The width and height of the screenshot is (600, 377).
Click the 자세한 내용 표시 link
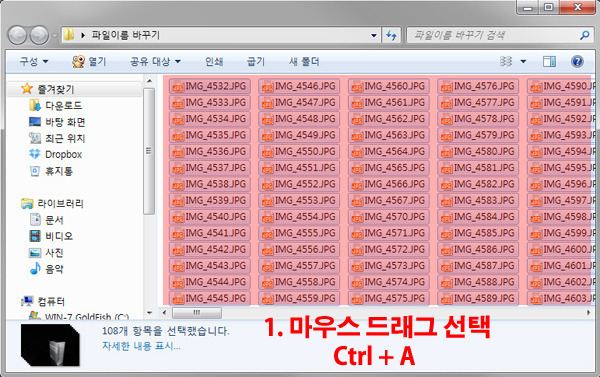141,346
